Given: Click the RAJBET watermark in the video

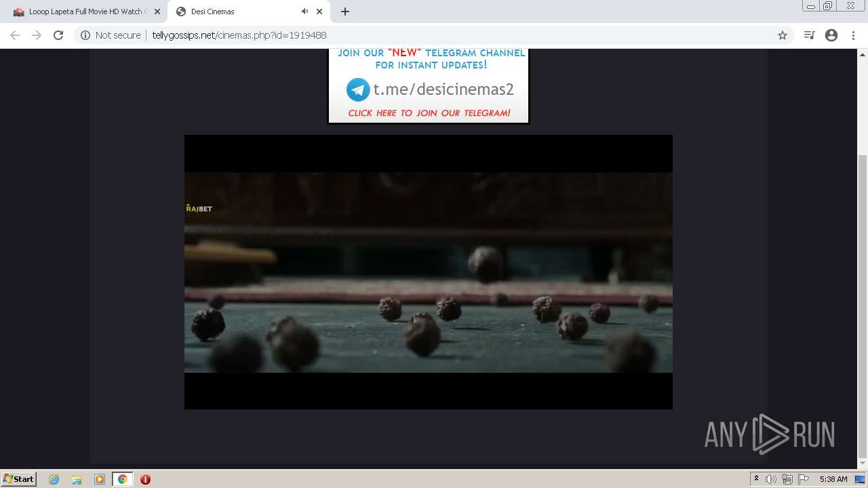Looking at the screenshot, I should click(199, 209).
